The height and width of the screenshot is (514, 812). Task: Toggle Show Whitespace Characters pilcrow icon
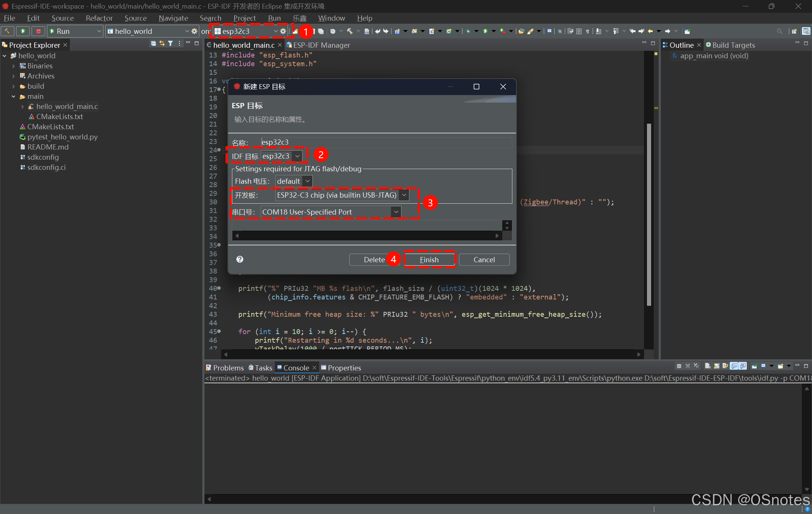click(587, 31)
